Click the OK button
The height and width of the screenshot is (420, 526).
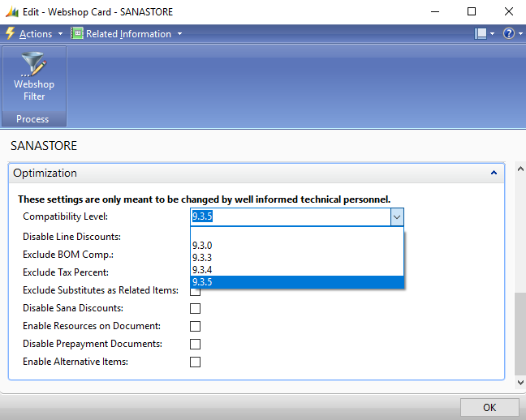coord(489,407)
